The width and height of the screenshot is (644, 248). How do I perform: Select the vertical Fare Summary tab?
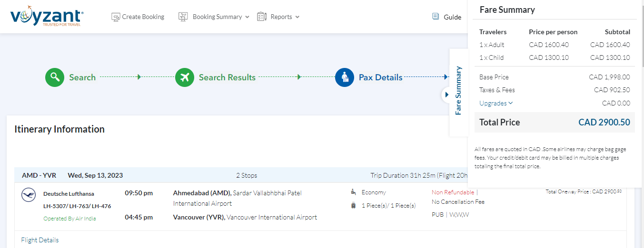click(458, 91)
